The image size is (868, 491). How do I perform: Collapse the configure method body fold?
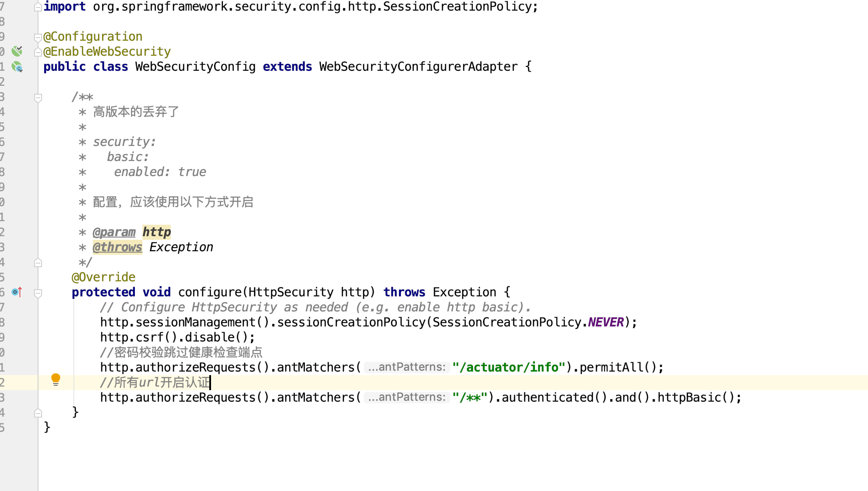point(38,293)
